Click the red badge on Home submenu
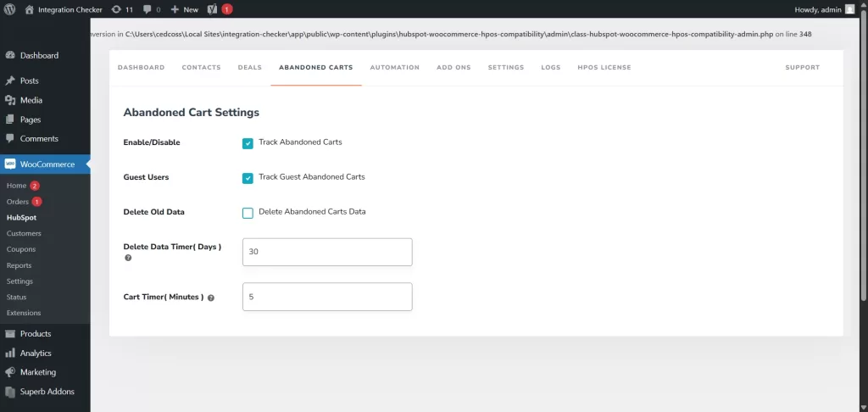868x412 pixels. point(35,186)
